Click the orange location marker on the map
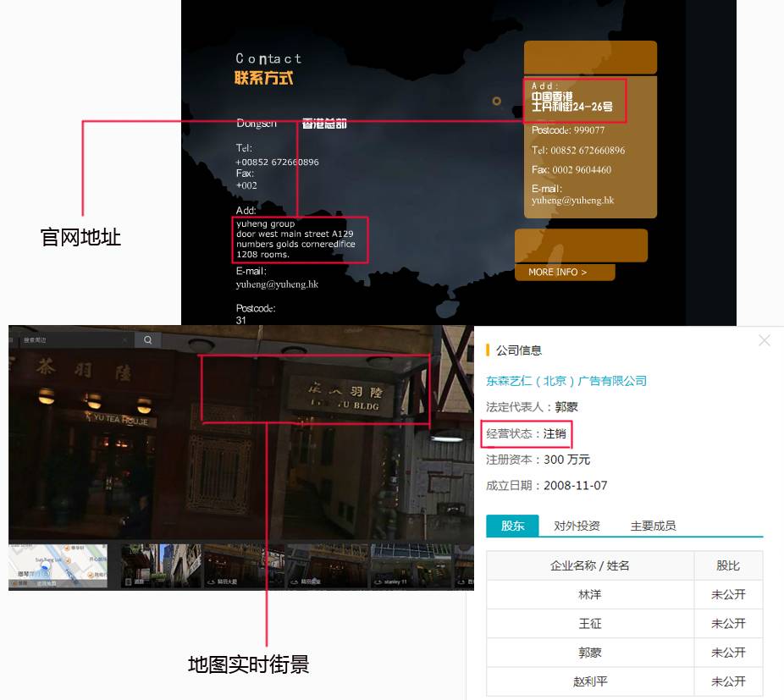 [497, 102]
